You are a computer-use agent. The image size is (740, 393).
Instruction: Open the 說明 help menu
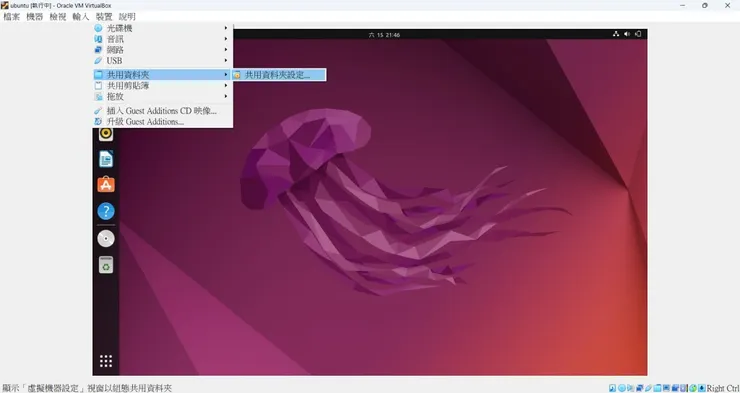[x=127, y=17]
